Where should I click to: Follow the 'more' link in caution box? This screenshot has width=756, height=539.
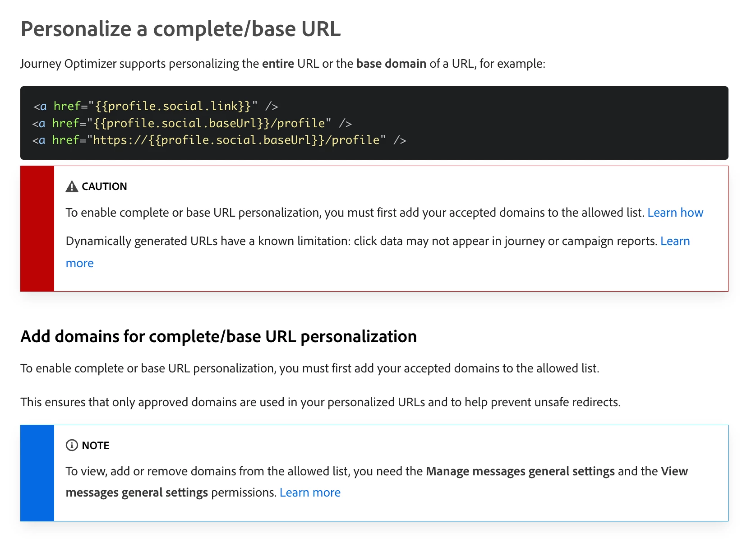pyautogui.click(x=80, y=263)
